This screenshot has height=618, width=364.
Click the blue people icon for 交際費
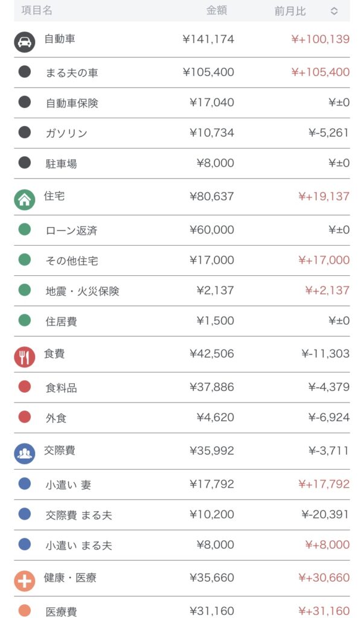pos(25,453)
